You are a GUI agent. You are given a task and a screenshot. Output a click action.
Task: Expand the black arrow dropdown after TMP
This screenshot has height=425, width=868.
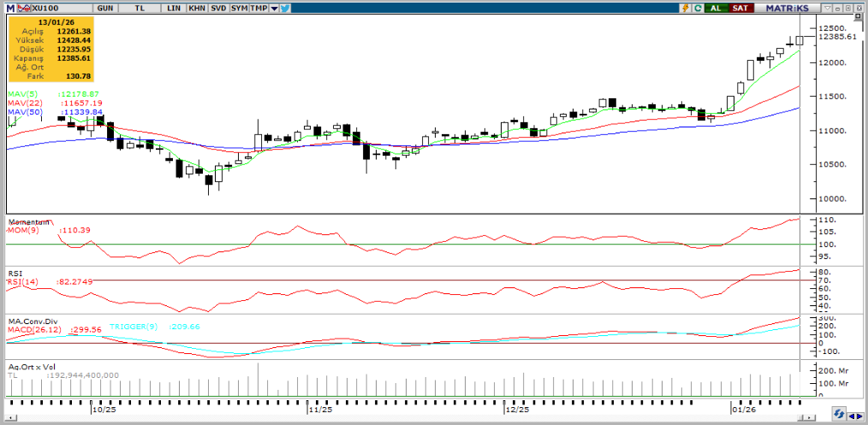click(274, 7)
